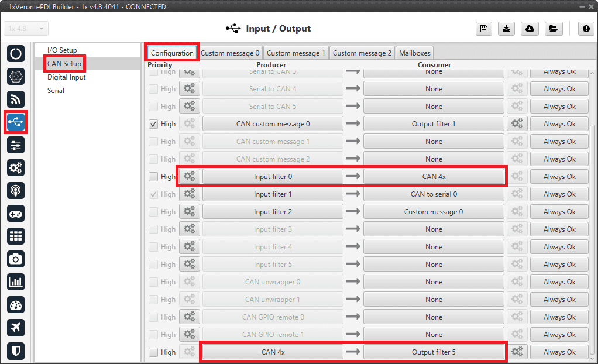
Task: Switch to the Mailboxes tab
Action: point(414,53)
